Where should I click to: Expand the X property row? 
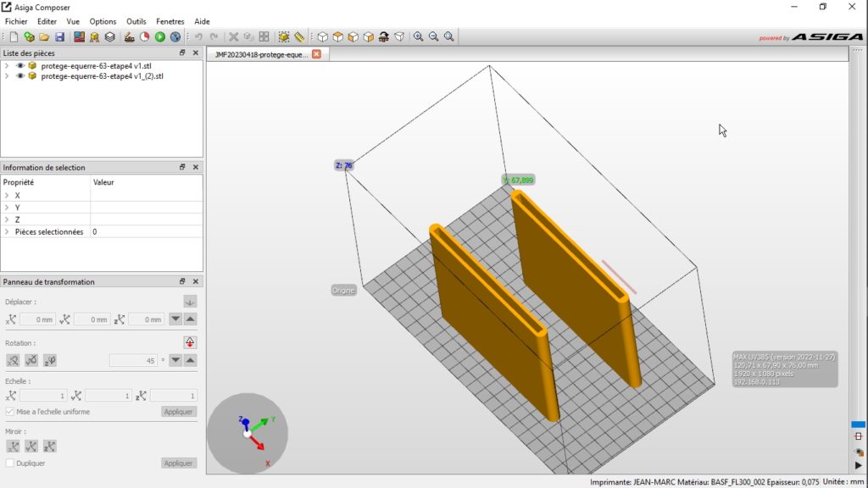point(7,196)
